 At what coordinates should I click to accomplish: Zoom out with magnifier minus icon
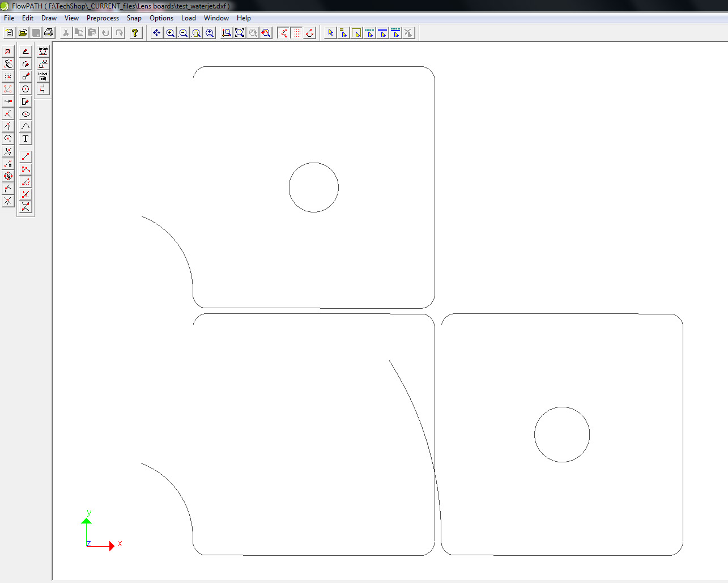(183, 32)
